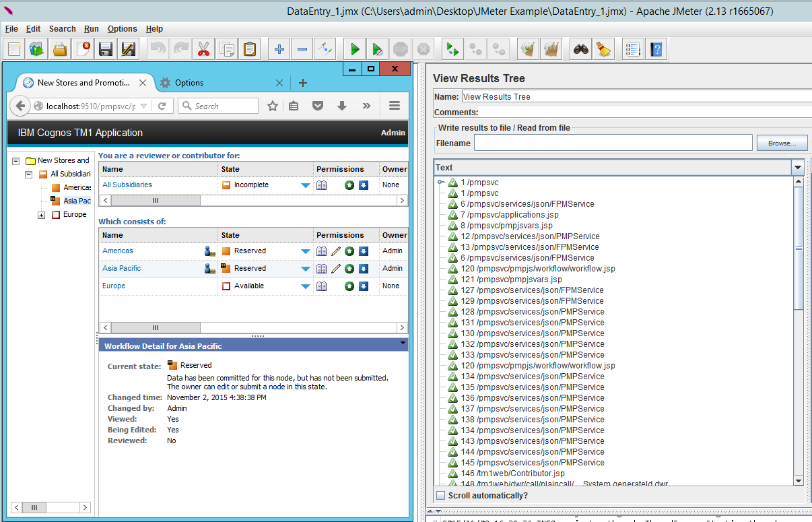This screenshot has width=812, height=522.
Task: Reload the page in Firefox
Action: coord(162,106)
